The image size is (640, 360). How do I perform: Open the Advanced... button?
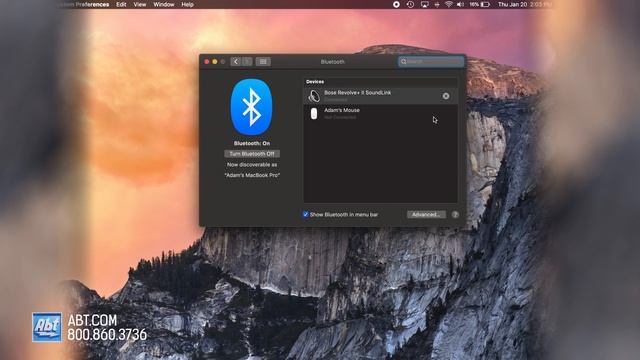tap(426, 214)
